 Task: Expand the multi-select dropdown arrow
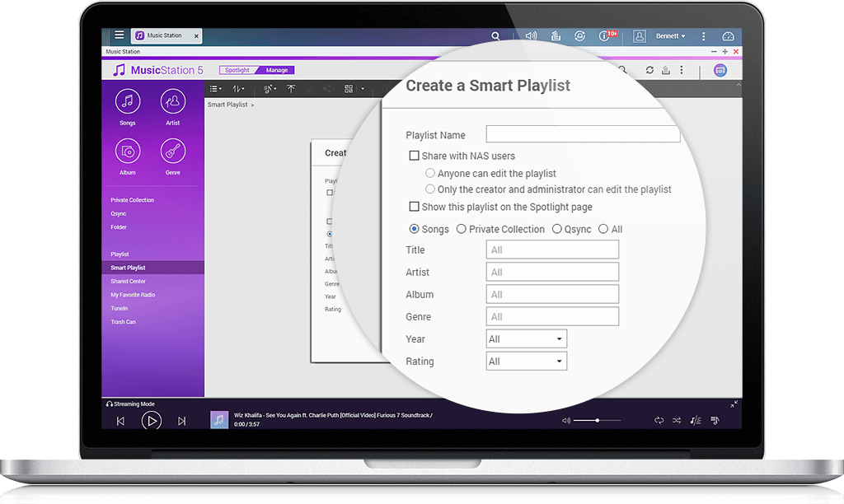click(x=363, y=89)
